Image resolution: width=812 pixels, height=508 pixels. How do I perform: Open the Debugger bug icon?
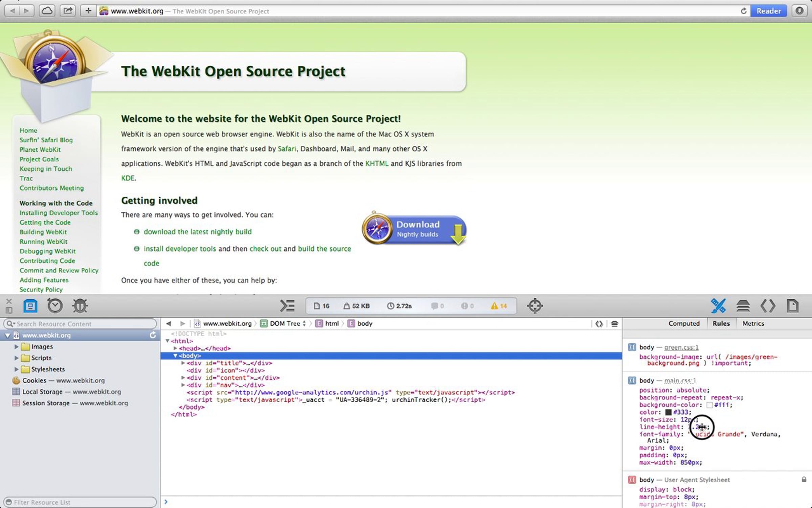coord(80,306)
